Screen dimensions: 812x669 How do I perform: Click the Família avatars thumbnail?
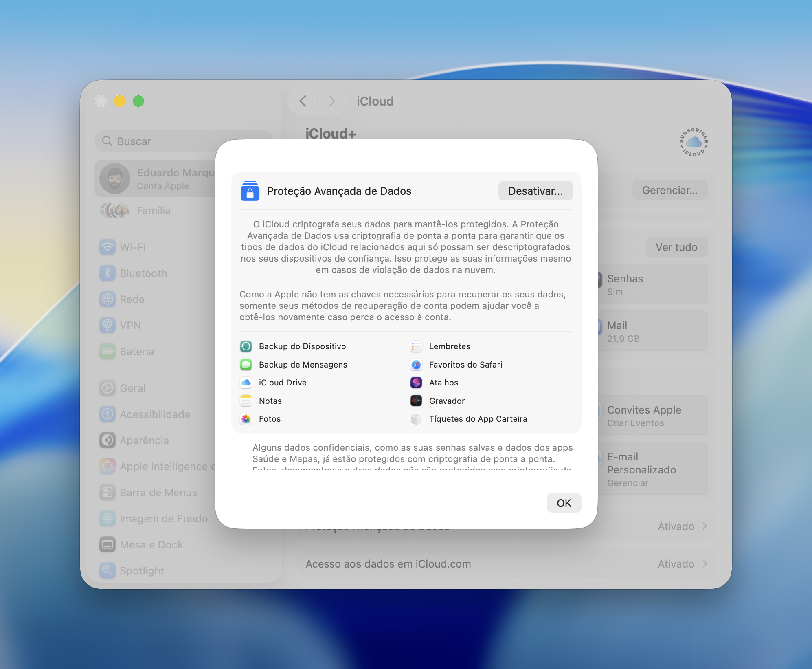[115, 211]
